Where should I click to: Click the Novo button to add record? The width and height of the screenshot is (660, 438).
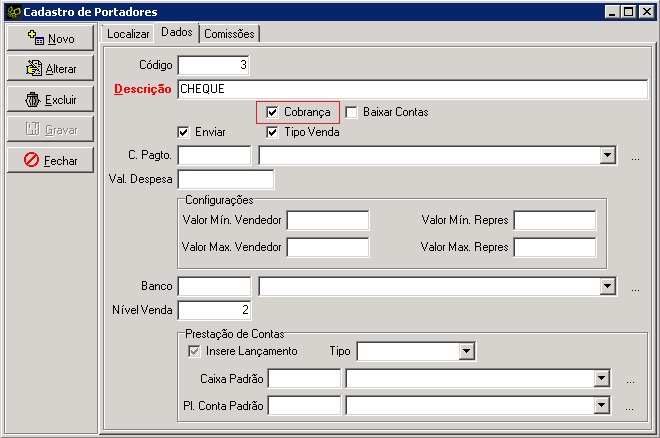point(51,38)
